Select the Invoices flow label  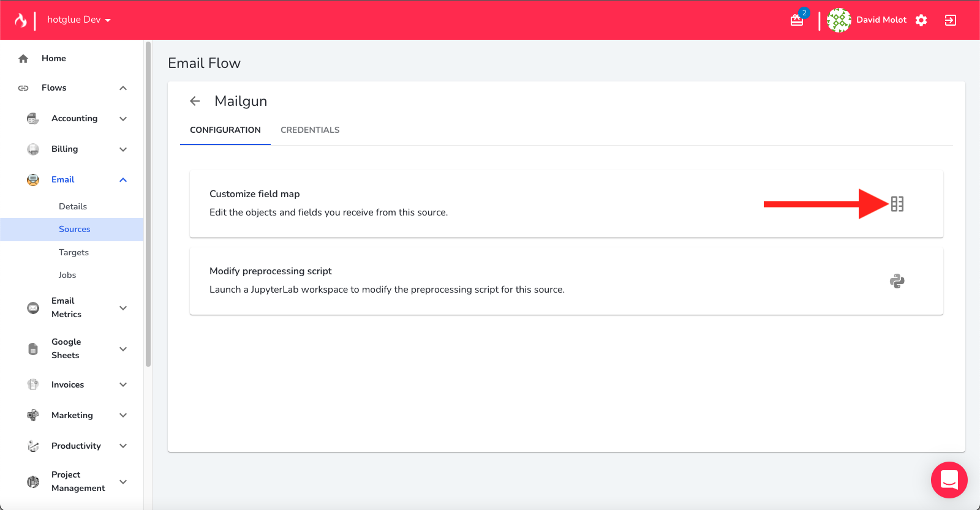pyautogui.click(x=67, y=384)
